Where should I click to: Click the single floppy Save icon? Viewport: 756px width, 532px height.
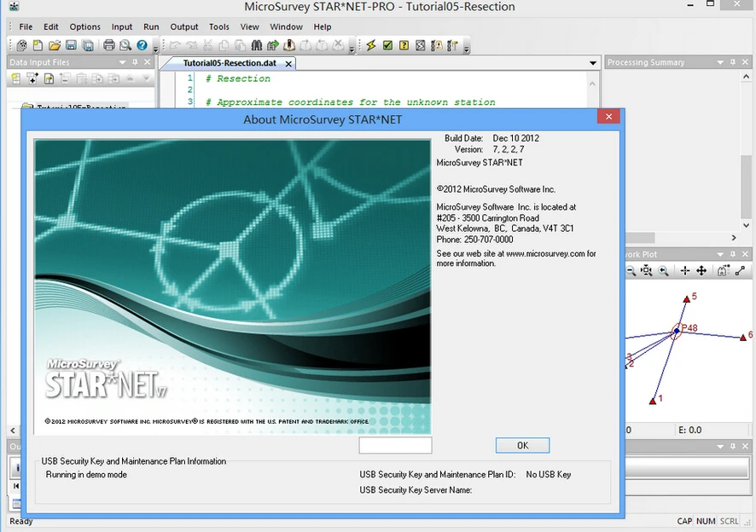click(72, 45)
